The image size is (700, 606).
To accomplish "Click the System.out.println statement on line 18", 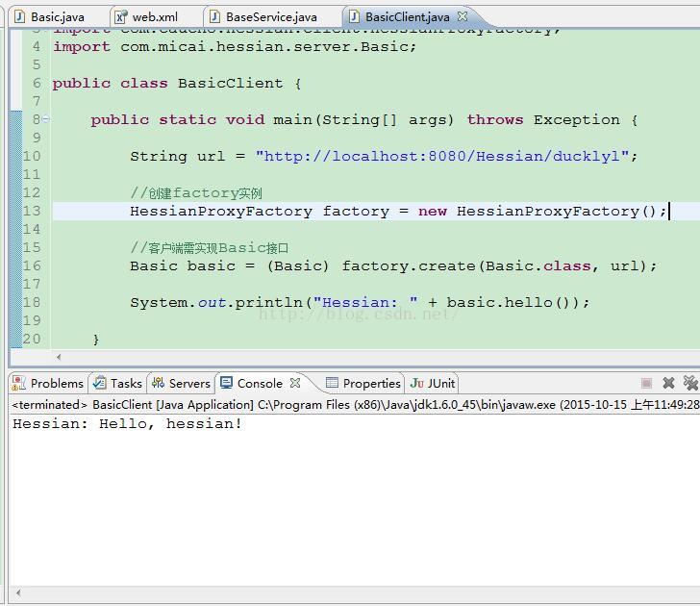I will [x=360, y=303].
